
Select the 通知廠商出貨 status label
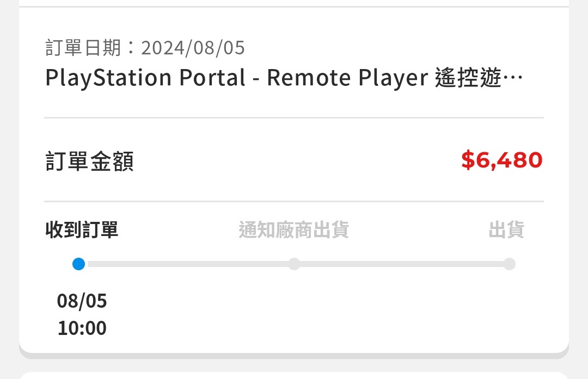click(293, 230)
